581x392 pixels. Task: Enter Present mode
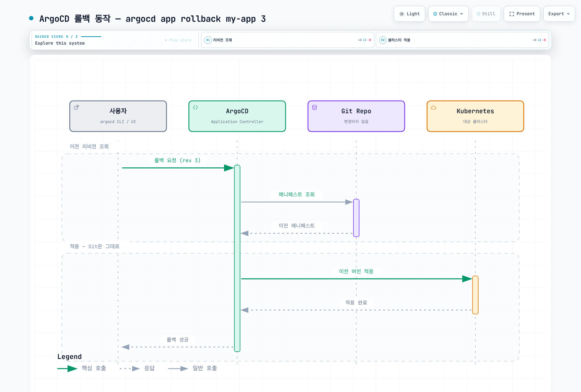click(x=522, y=14)
